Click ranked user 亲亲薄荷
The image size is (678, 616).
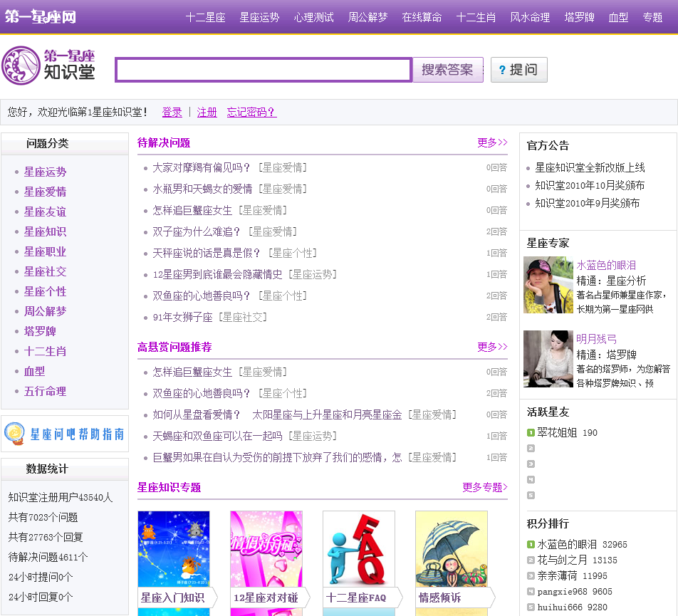[557, 576]
